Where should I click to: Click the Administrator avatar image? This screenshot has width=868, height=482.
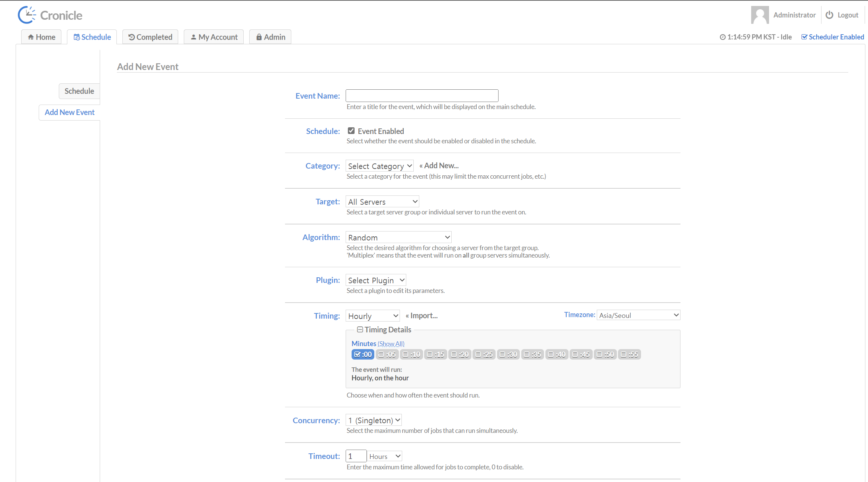coord(760,15)
